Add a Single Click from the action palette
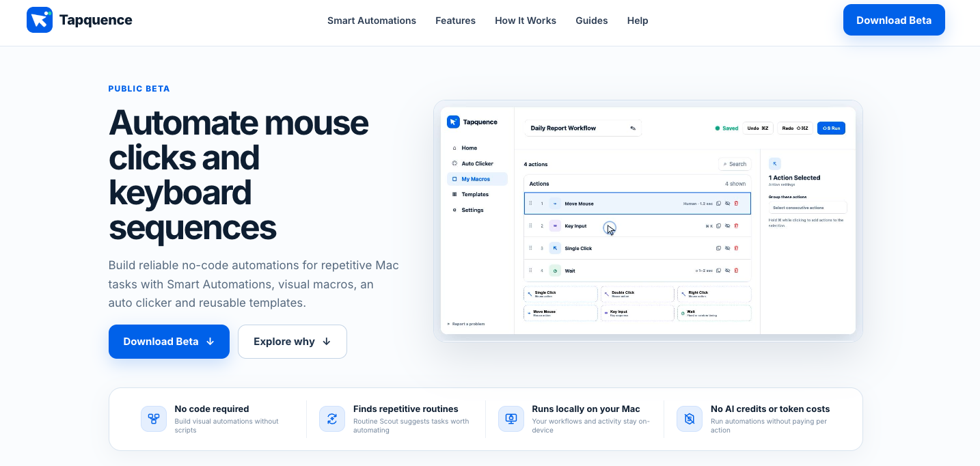This screenshot has height=466, width=980. pyautogui.click(x=561, y=294)
